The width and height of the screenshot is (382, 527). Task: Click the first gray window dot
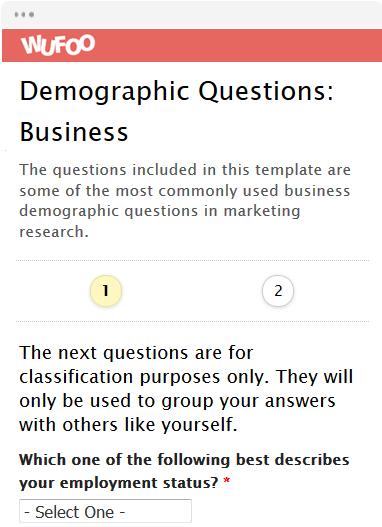pos(17,14)
